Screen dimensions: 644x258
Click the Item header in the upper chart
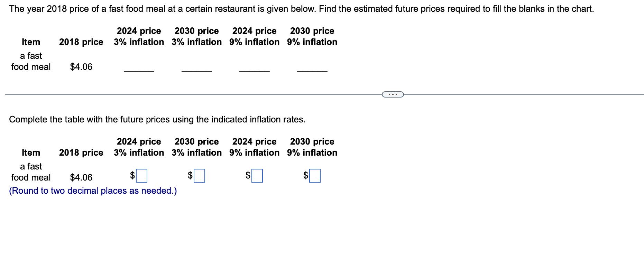(31, 42)
